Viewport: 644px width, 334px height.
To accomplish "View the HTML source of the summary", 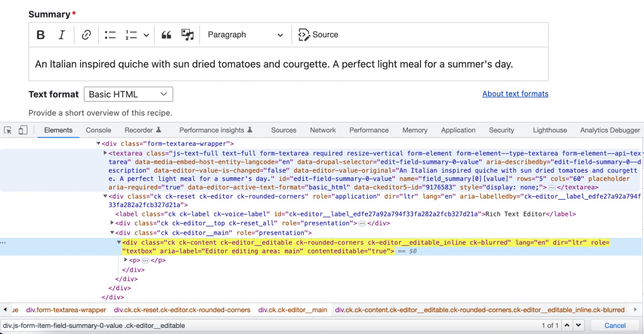I will (x=318, y=34).
